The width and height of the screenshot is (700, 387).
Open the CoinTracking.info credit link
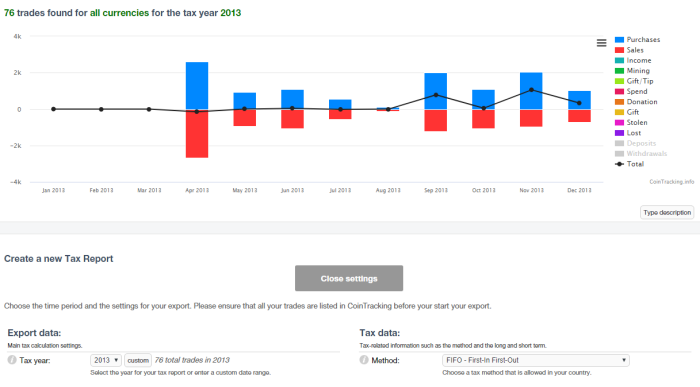coord(671,182)
